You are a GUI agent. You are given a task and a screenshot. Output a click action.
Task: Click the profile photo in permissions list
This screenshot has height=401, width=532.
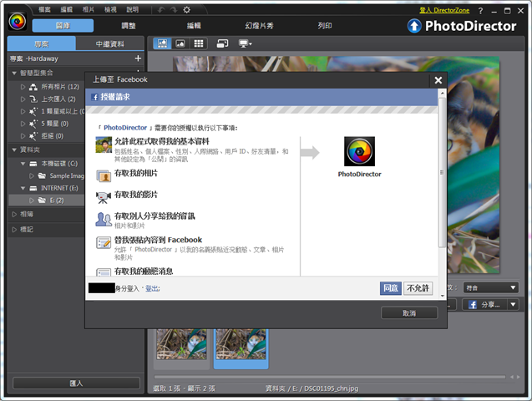click(104, 145)
